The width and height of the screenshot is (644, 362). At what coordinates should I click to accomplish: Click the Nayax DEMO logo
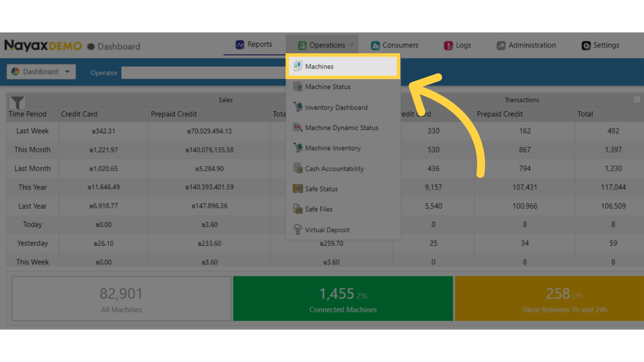[43, 45]
